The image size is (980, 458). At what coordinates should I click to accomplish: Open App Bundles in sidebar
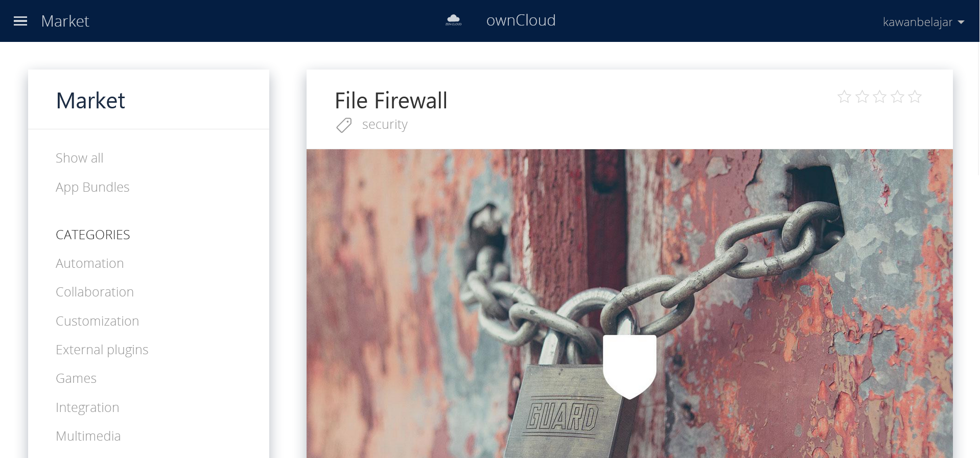92,187
